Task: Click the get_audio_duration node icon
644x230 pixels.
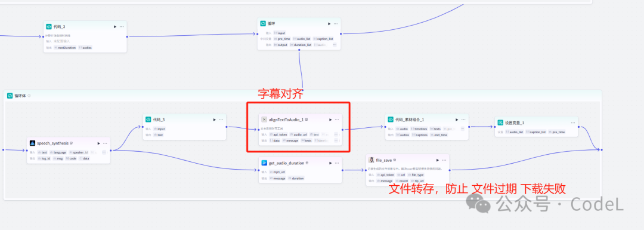Action: (264, 163)
